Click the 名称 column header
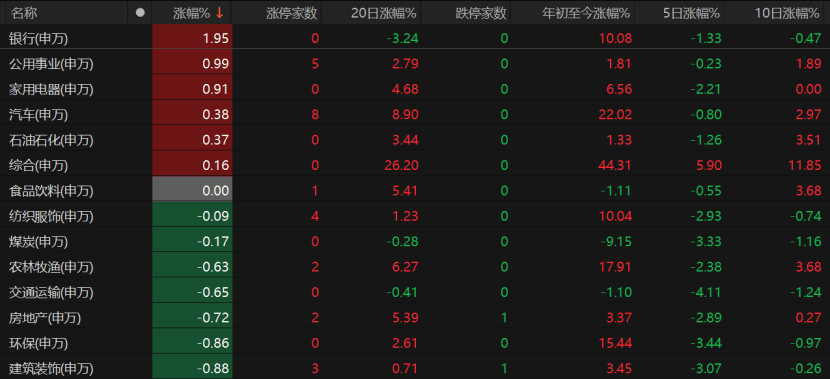 [x=24, y=13]
